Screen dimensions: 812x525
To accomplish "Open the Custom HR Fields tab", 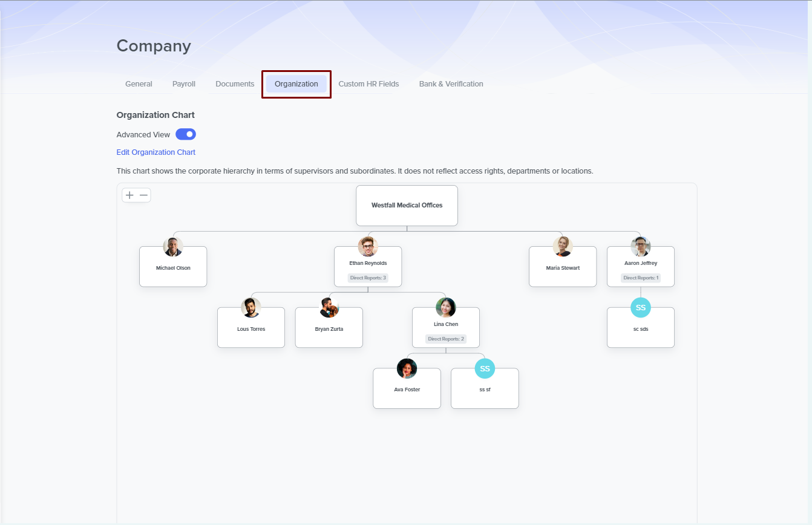I will tap(368, 84).
